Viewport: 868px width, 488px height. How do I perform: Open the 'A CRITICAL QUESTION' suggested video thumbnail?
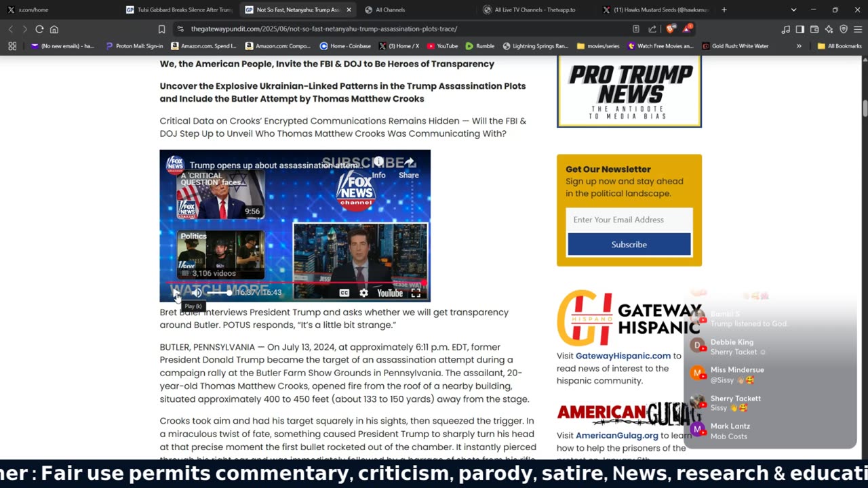pos(220,195)
